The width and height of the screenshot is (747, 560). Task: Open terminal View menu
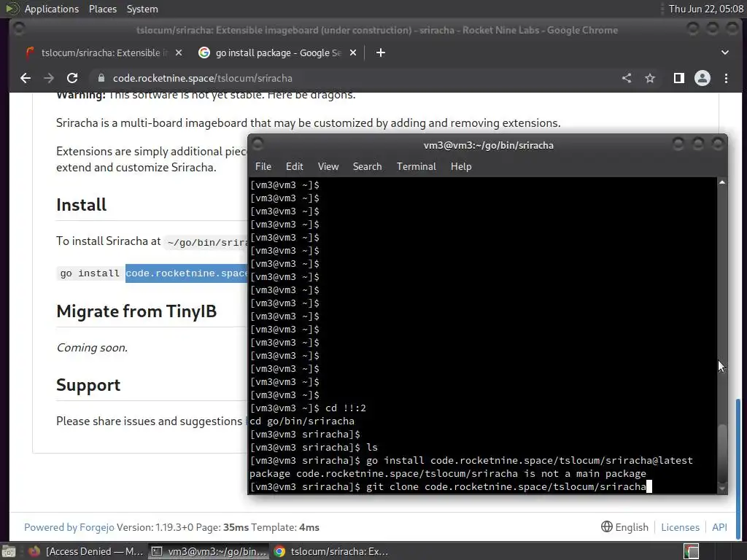(x=328, y=166)
